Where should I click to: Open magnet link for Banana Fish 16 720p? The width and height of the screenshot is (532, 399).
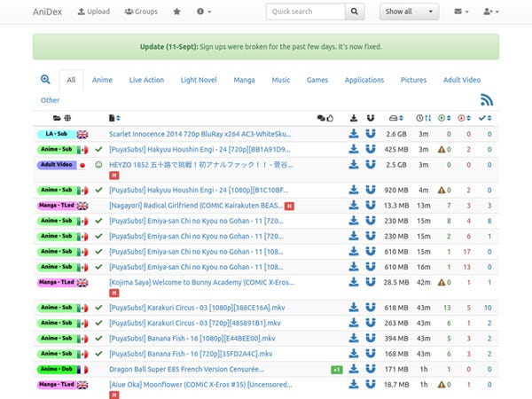tap(371, 354)
